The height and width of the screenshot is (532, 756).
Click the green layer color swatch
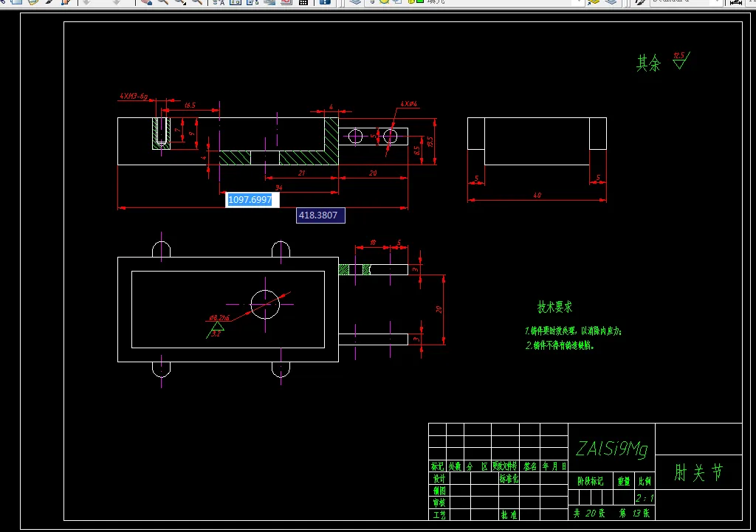[420, 2]
